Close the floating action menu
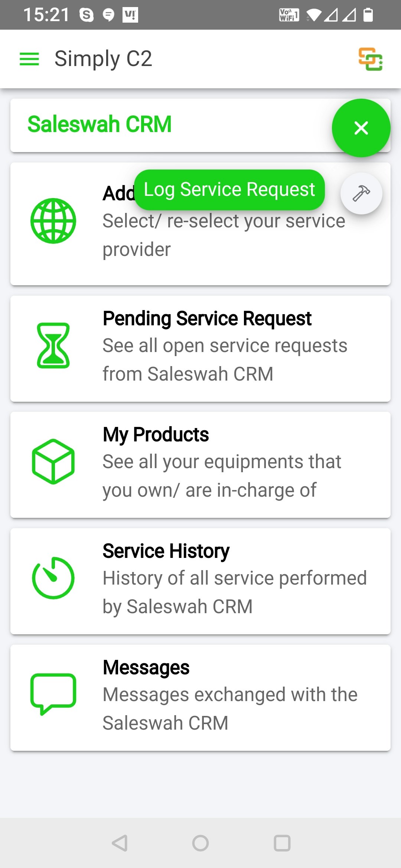The width and height of the screenshot is (401, 868). 361,128
